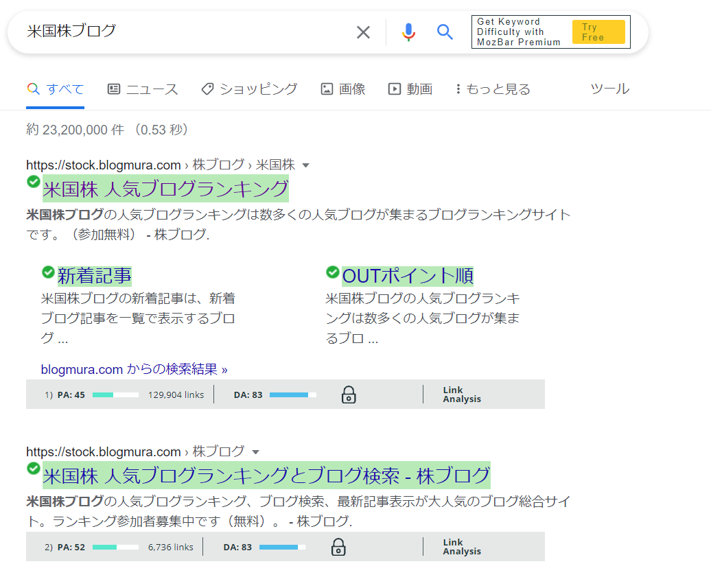Open the OUTポイント順 sitelink
The width and height of the screenshot is (711, 588).
tap(407, 276)
